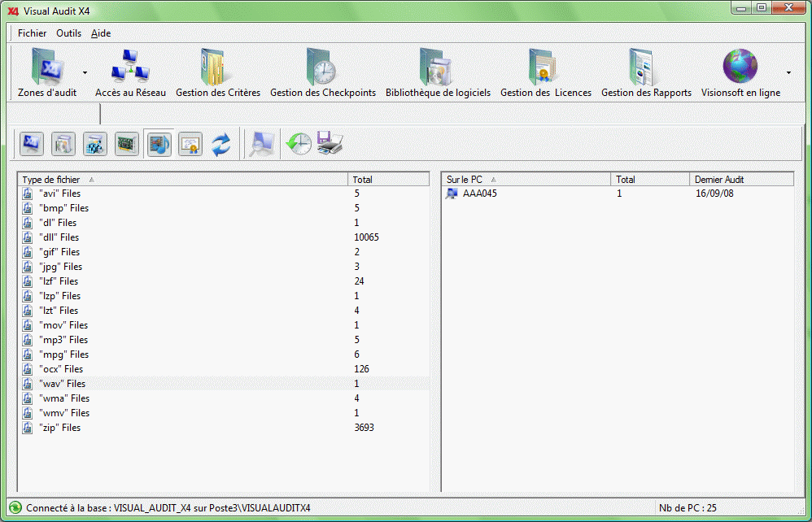
Task: Select the "ocx" Files row
Action: (x=224, y=369)
